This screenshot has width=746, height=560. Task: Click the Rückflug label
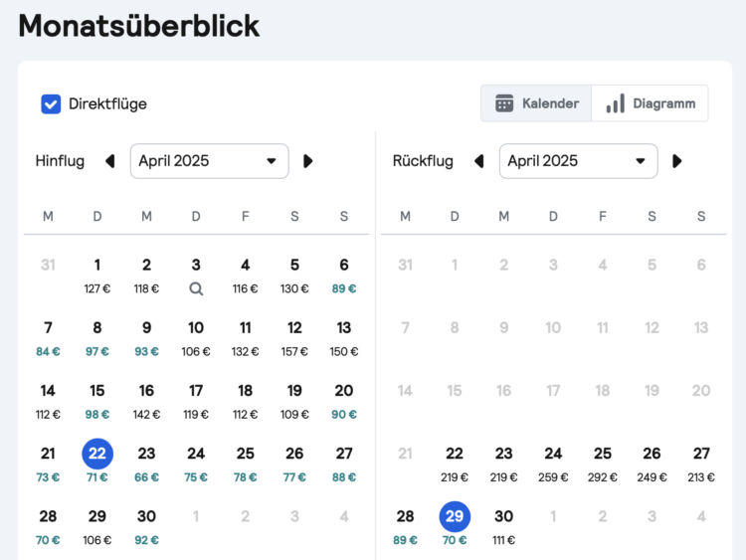coord(423,161)
